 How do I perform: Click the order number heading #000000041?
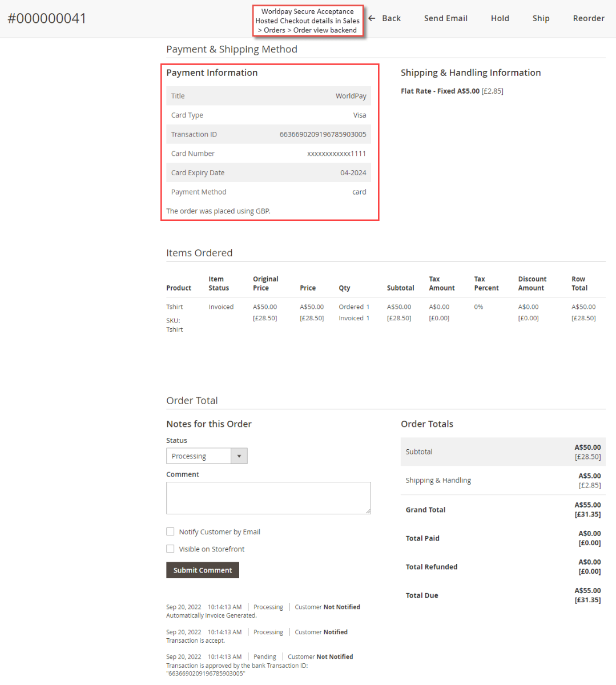point(47,18)
